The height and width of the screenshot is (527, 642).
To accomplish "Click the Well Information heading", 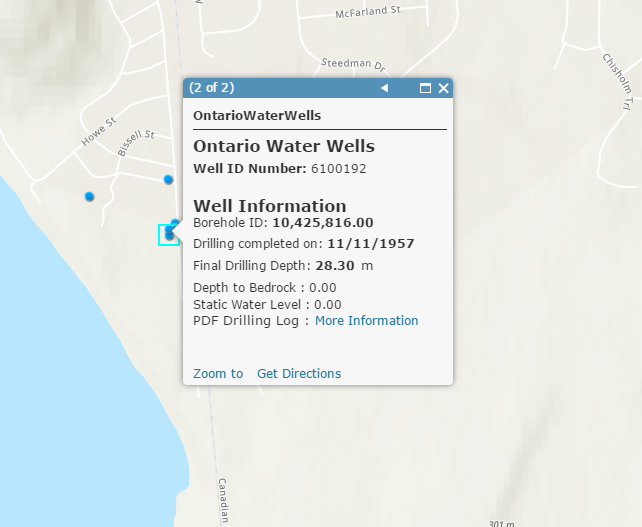I will [270, 206].
